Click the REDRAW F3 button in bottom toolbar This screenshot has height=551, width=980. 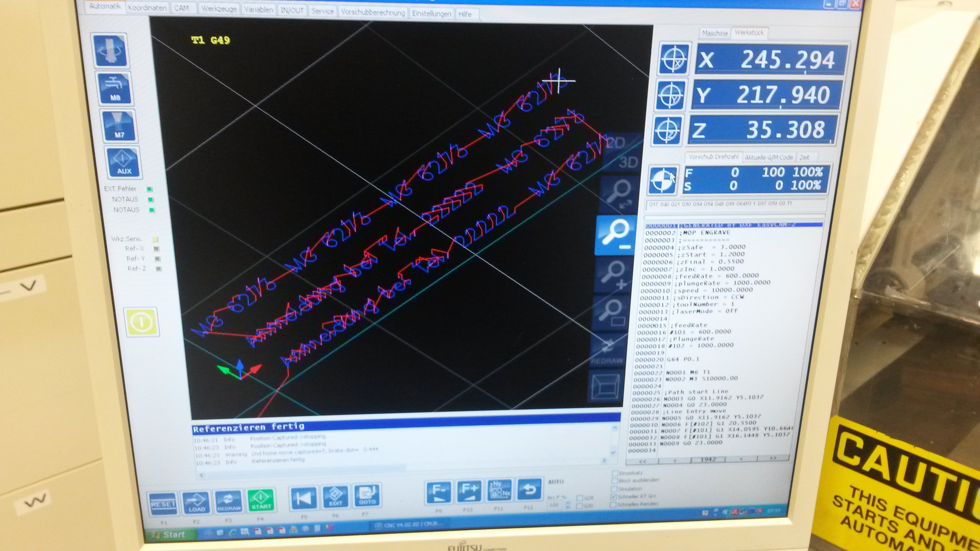[x=229, y=501]
